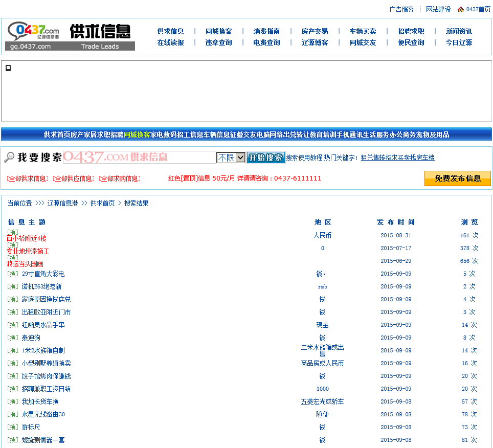Open listing 家庭原因挣钱店兑
This screenshot has width=493, height=448.
[46, 299]
